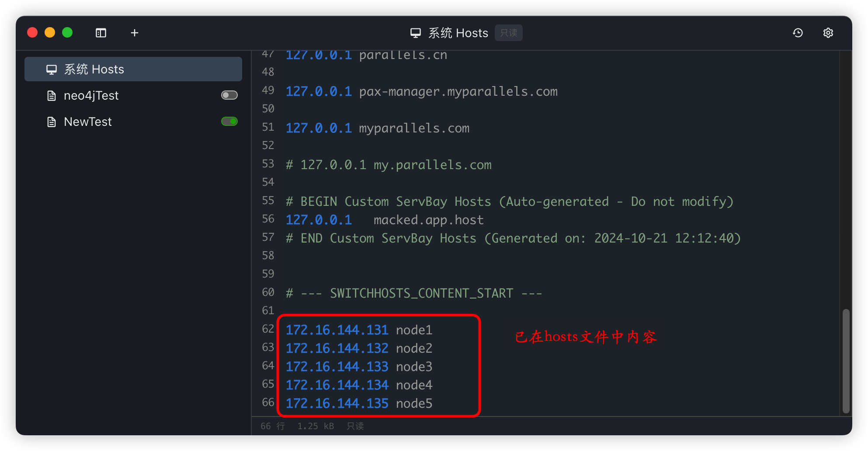Click the 66 行 line count in status bar
Screen dimensions: 868x451
[x=272, y=426]
